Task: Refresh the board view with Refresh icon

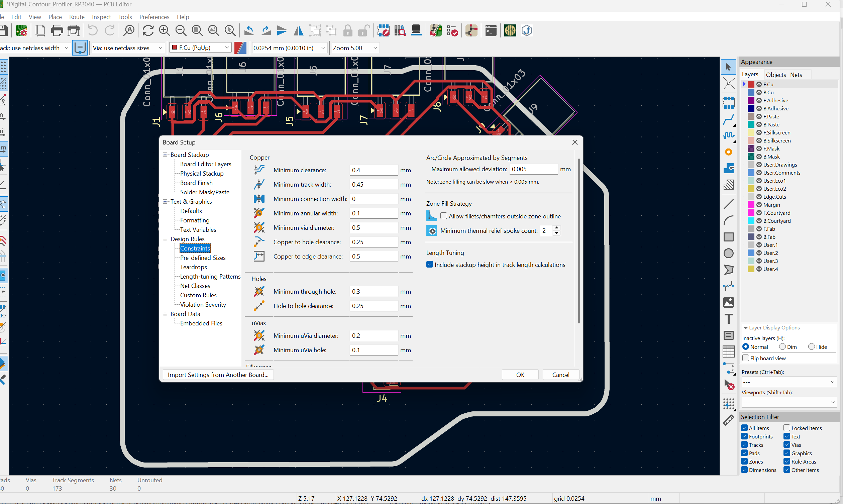Action: tap(148, 31)
